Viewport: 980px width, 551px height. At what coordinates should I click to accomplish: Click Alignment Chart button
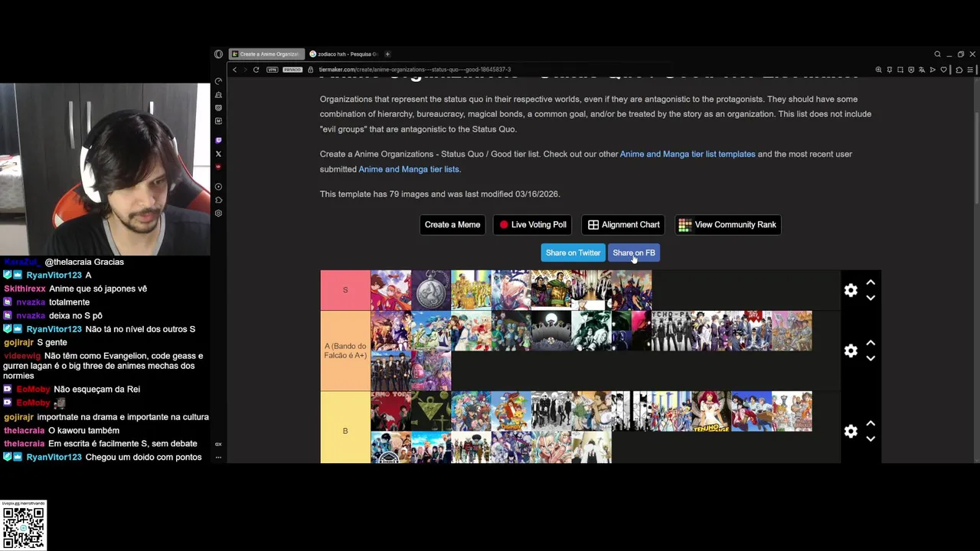tap(623, 225)
